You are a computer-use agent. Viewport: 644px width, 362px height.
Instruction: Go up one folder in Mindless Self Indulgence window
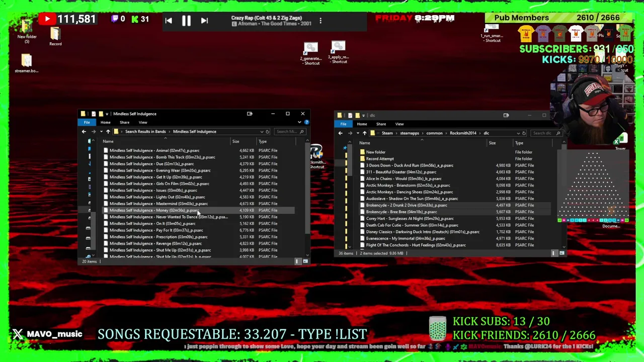coord(108,132)
